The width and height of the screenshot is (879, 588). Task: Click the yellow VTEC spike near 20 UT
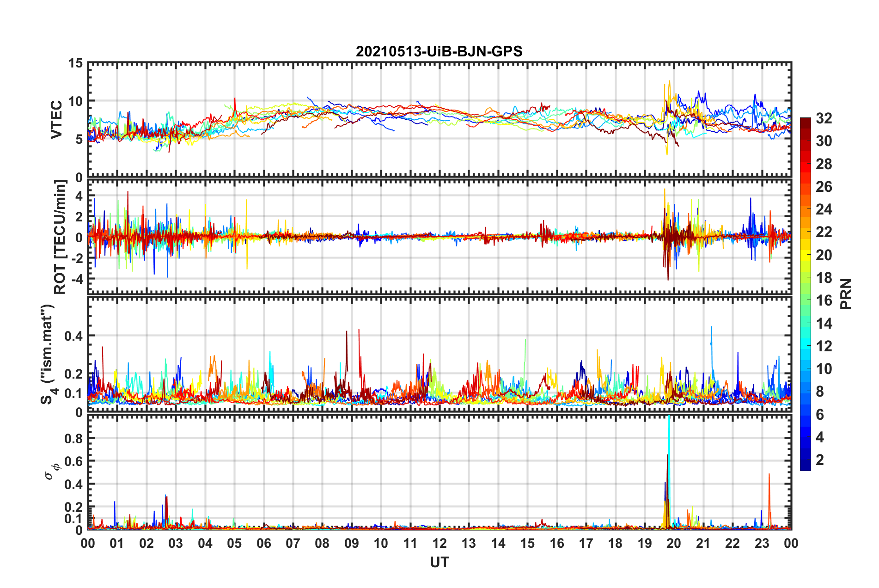click(669, 97)
